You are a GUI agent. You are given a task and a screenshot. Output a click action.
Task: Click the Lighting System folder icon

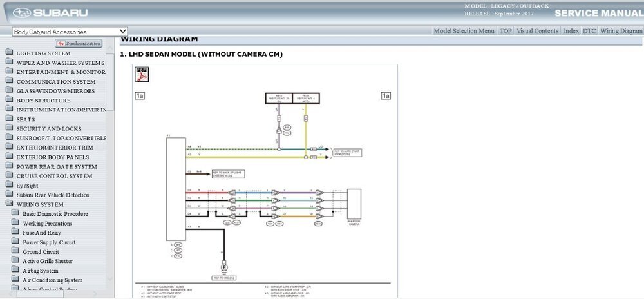point(8,53)
